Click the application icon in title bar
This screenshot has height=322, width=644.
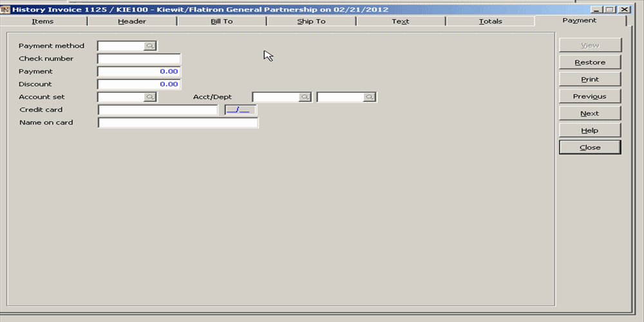(x=6, y=10)
